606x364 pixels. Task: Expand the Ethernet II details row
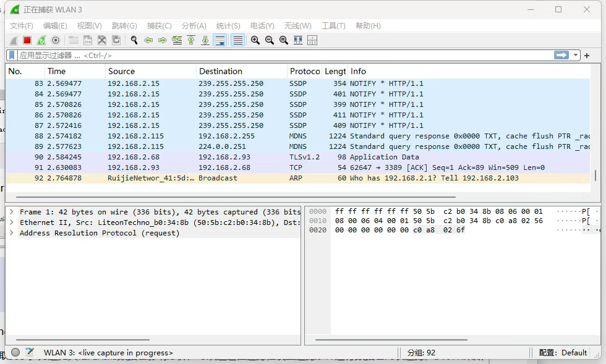(12, 222)
